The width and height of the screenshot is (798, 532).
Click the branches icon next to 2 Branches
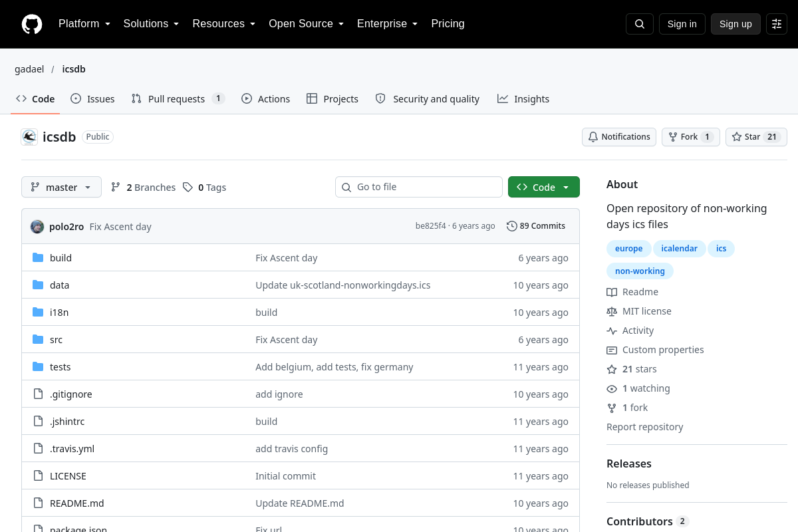point(116,188)
